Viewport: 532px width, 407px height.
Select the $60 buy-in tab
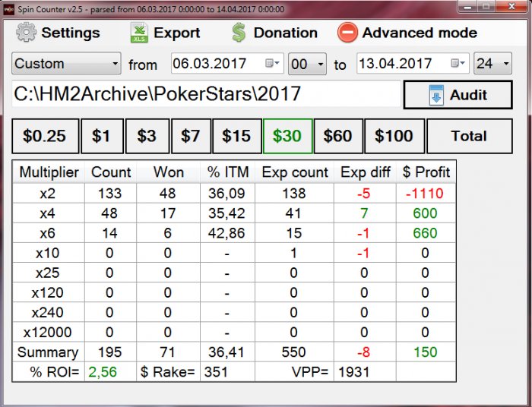[x=338, y=136]
